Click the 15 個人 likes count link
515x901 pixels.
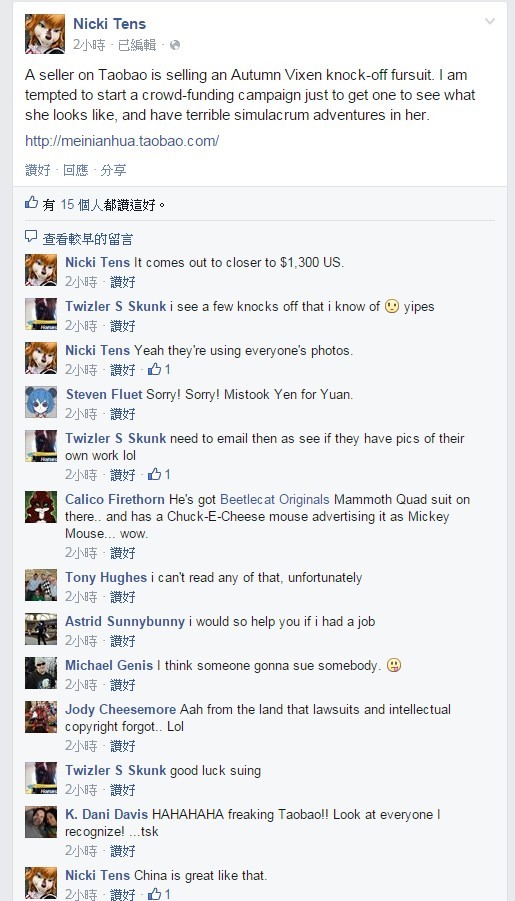point(82,205)
